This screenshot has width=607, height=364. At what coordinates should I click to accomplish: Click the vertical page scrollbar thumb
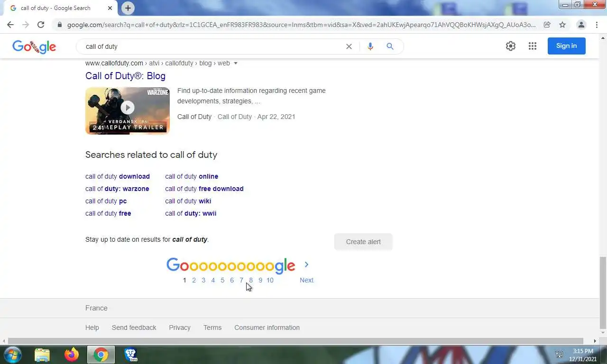tap(603, 293)
